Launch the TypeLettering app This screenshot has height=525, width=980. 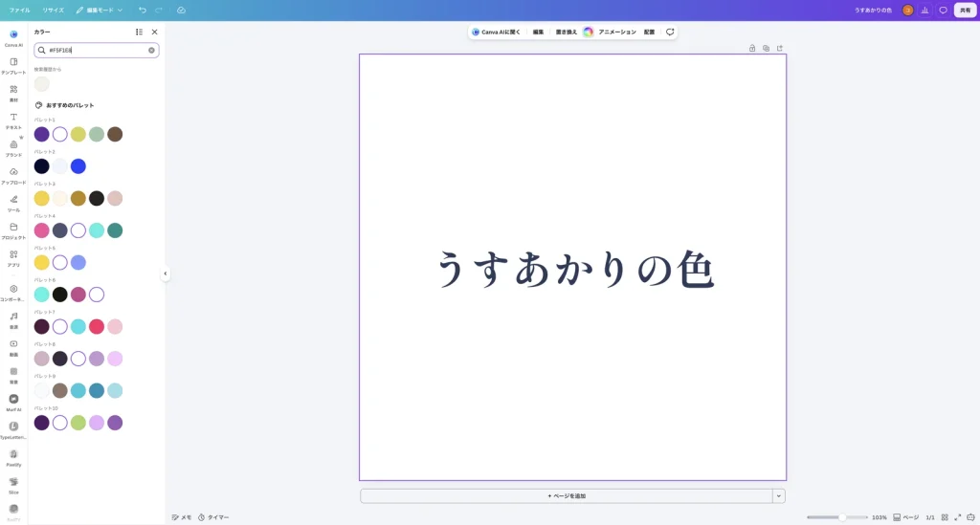[13, 429]
